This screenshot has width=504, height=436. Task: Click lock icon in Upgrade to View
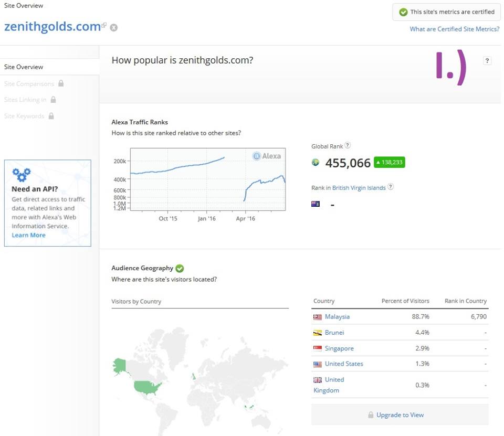point(371,415)
